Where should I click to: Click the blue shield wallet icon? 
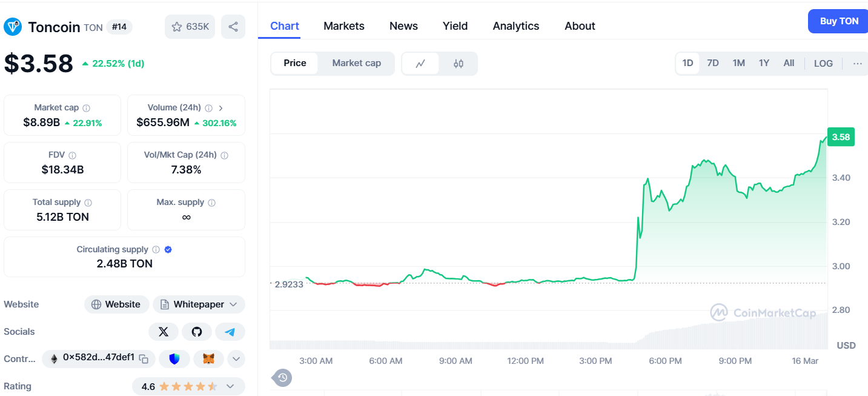(x=174, y=359)
